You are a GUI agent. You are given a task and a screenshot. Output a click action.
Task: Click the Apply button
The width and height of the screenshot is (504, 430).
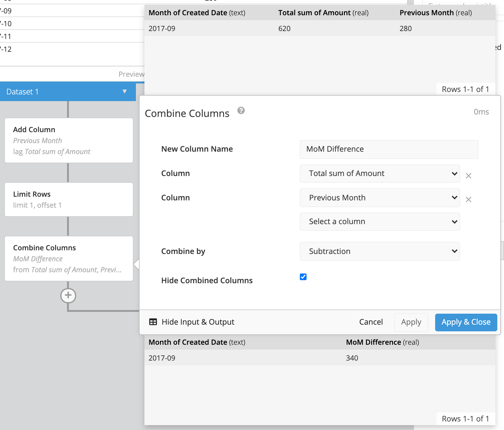[411, 322]
